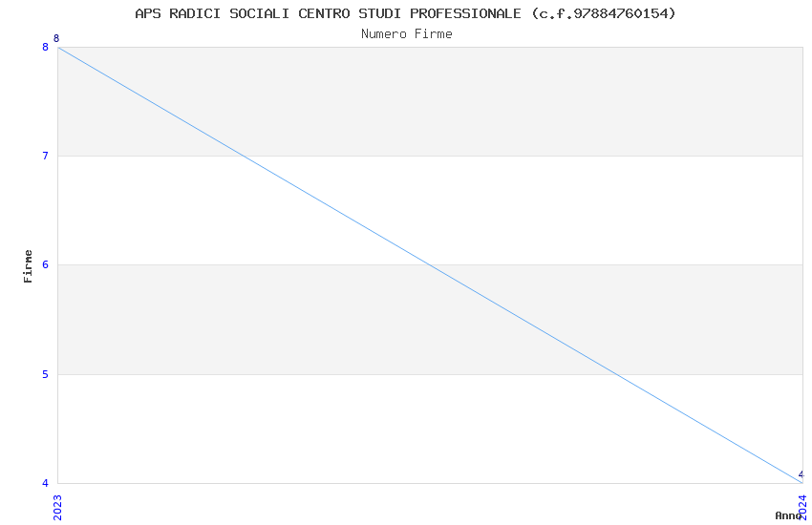Click the 2023 x-axis tick label
812x525 pixels.
[57, 503]
